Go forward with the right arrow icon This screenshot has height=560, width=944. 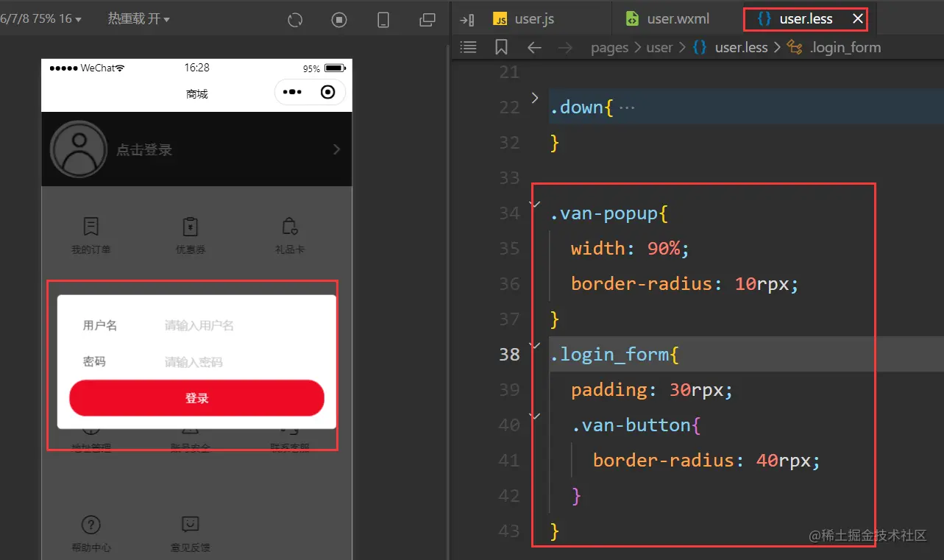pyautogui.click(x=565, y=48)
